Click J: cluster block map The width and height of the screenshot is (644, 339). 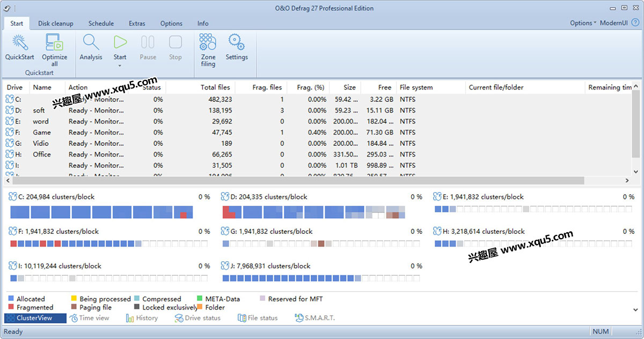[321, 278]
